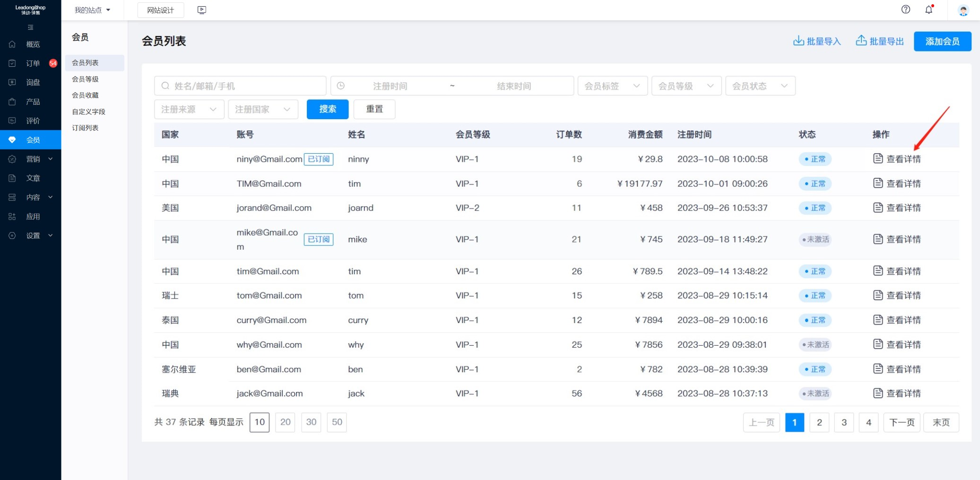
Task: Open the 会员等级 filter dropdown
Action: point(685,86)
